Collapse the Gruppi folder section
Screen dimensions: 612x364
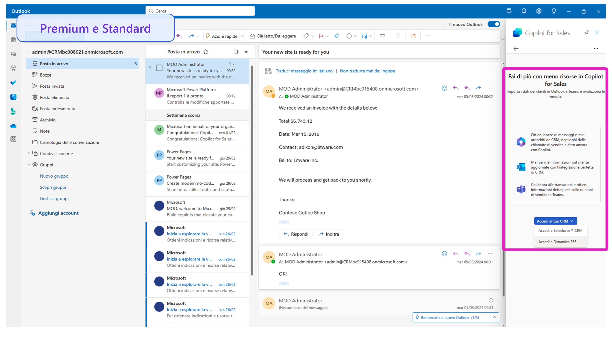coord(29,165)
